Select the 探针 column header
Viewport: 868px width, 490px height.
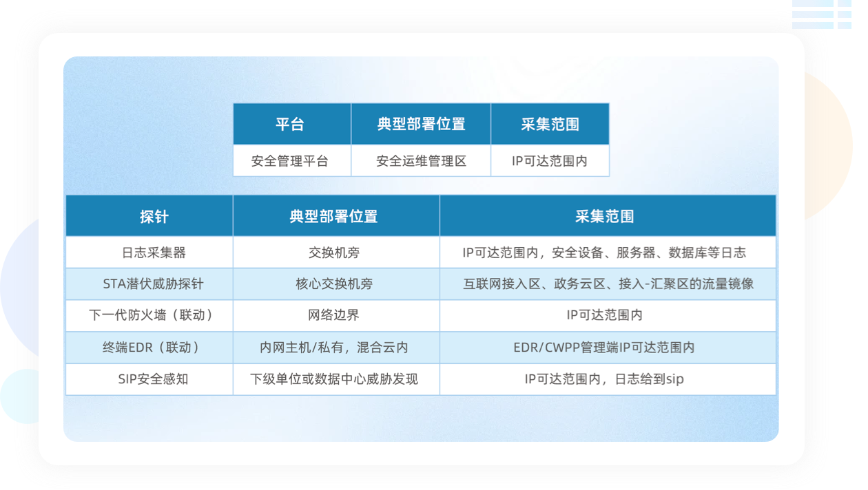click(x=149, y=216)
